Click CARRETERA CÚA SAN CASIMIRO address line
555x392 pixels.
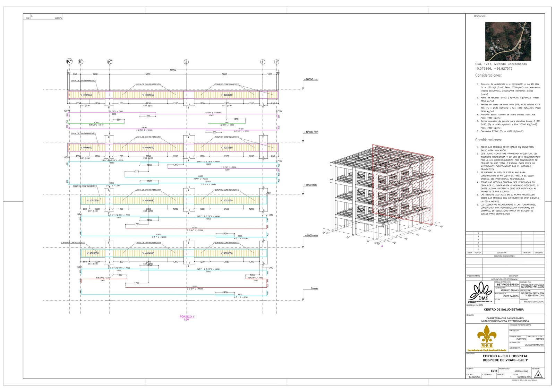[505, 318]
